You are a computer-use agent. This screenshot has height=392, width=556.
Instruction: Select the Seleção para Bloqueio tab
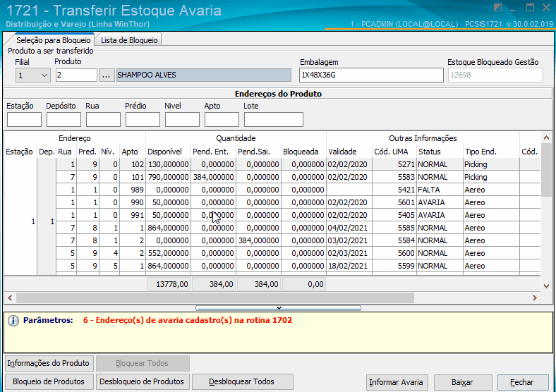[53, 40]
